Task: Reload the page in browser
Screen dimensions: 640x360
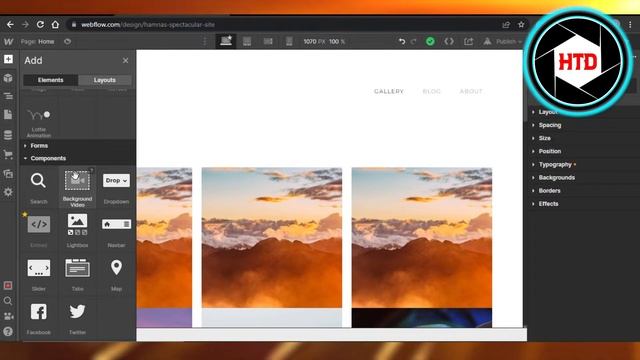Action: pyautogui.click(x=40, y=24)
